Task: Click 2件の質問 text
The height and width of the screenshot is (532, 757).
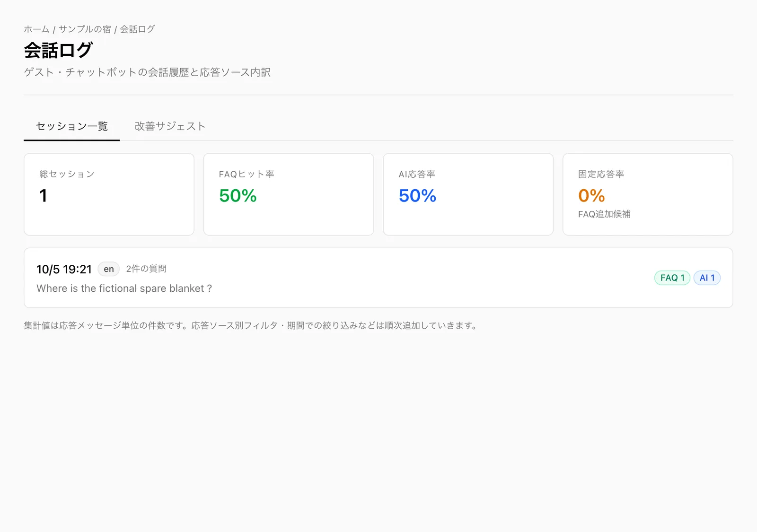Action: 146,269
